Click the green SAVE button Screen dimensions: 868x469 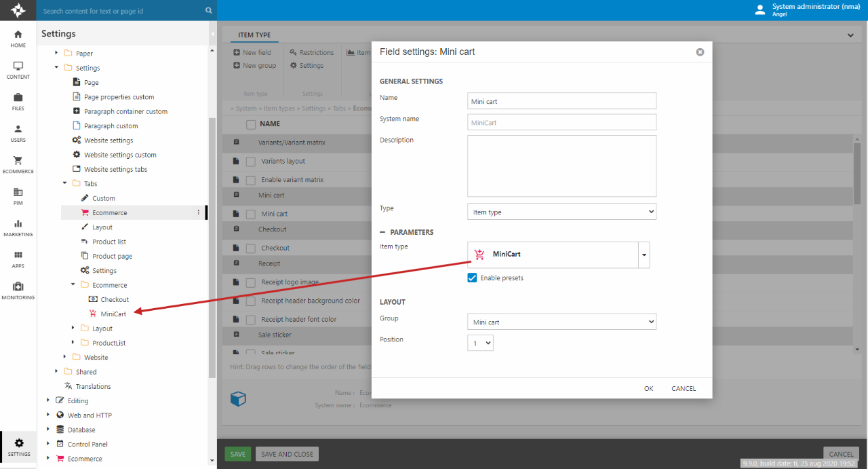tap(238, 454)
